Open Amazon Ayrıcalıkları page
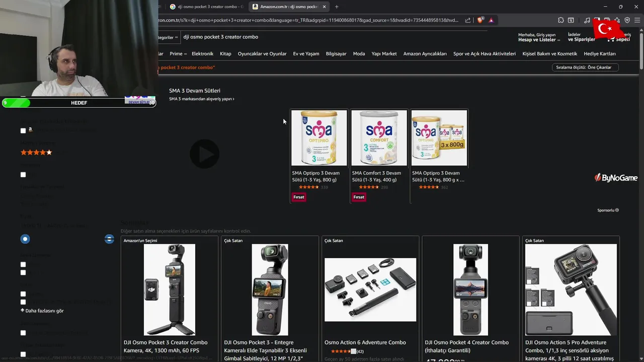This screenshot has width=644, height=362. coord(425,54)
